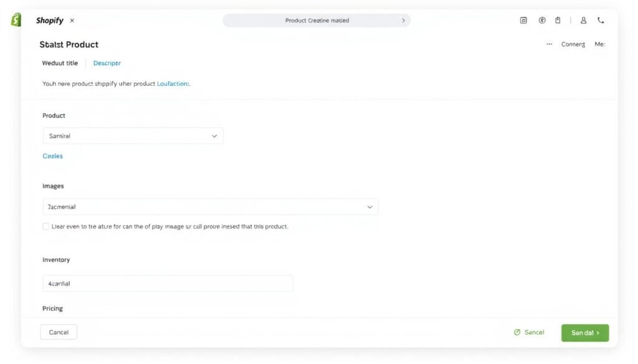The image size is (638, 364).
Task: Open the overflow menu next to Connerg
Action: pos(549,44)
